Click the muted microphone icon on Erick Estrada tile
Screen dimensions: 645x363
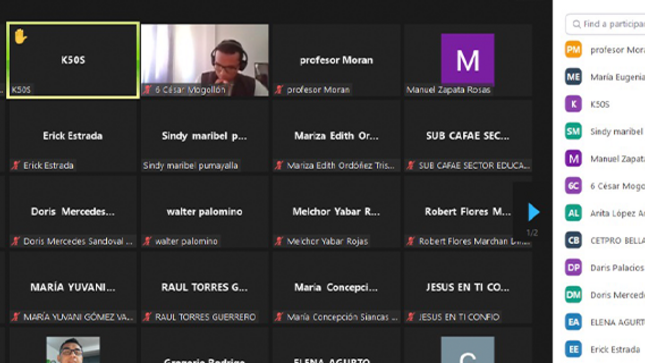click(x=16, y=165)
